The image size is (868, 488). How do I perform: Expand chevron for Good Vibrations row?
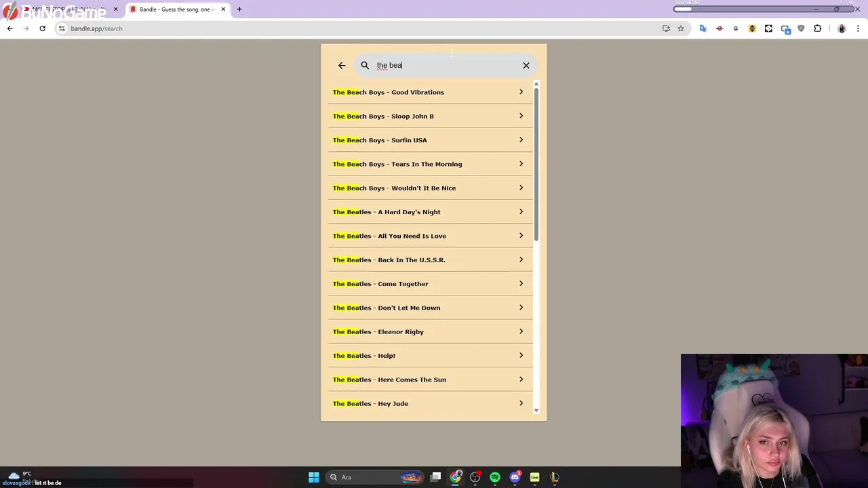tap(521, 92)
